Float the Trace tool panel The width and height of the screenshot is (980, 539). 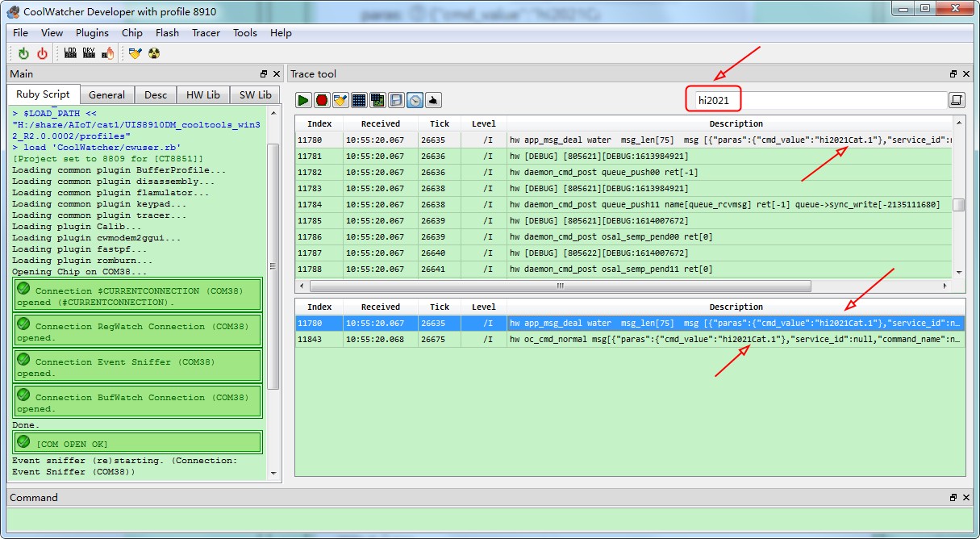(x=953, y=73)
